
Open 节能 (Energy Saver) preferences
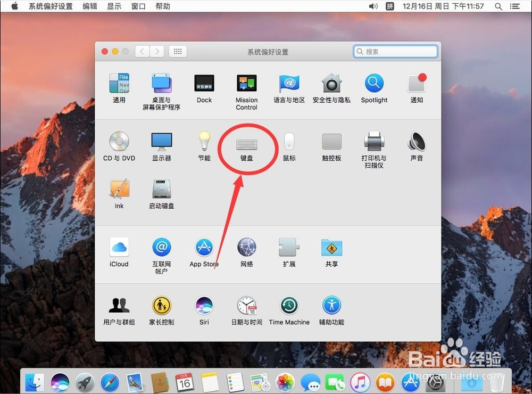coord(204,146)
